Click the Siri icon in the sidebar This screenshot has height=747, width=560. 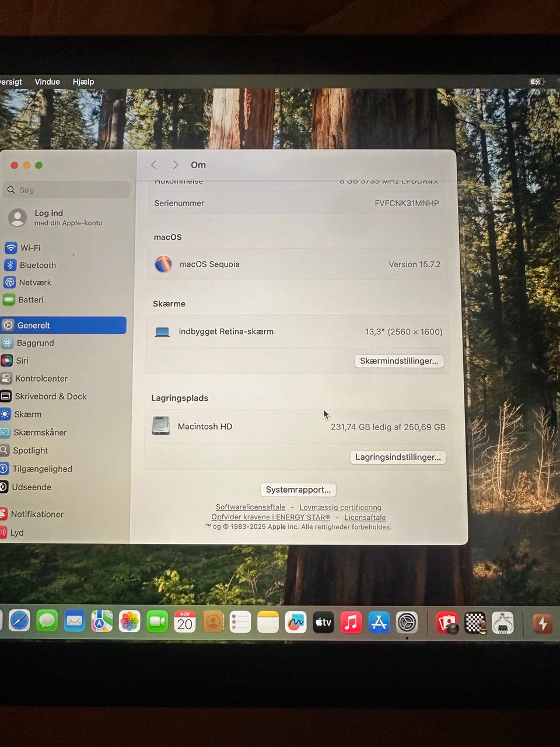click(6, 361)
